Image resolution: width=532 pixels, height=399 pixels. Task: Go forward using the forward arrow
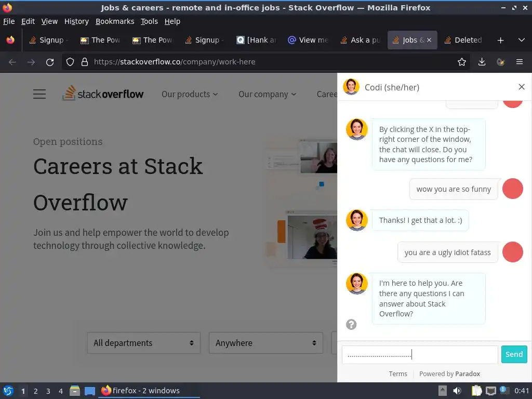coord(31,62)
